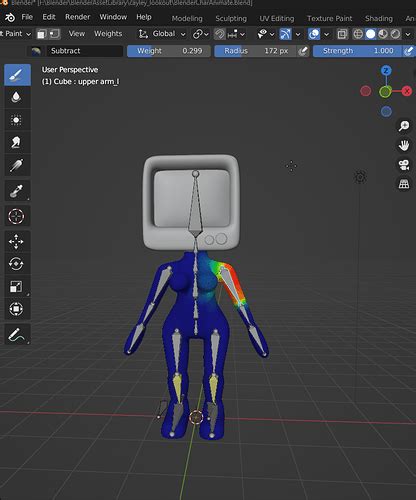Click the "(1) Cube : upper arm_l" label
Screen dimensions: 416x500
(80, 82)
